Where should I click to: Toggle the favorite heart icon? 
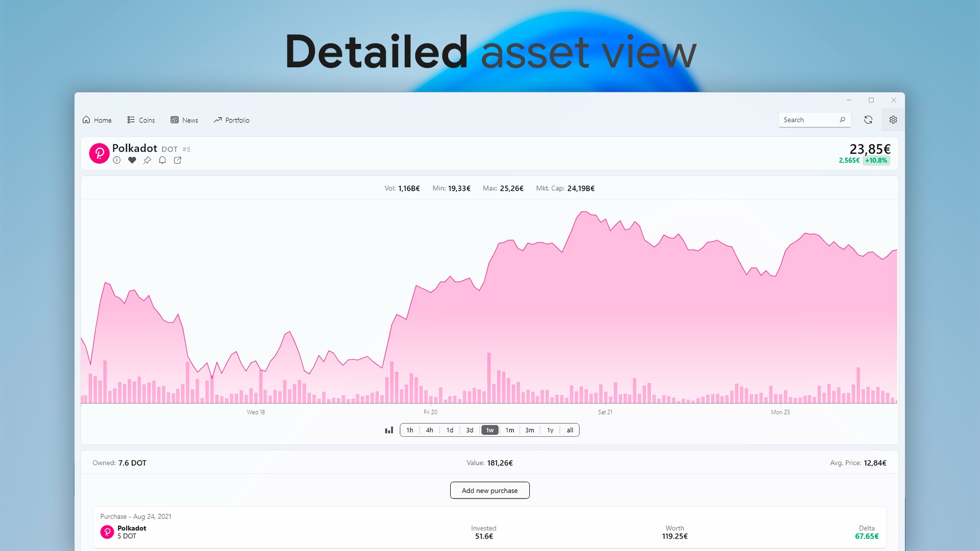pos(132,160)
